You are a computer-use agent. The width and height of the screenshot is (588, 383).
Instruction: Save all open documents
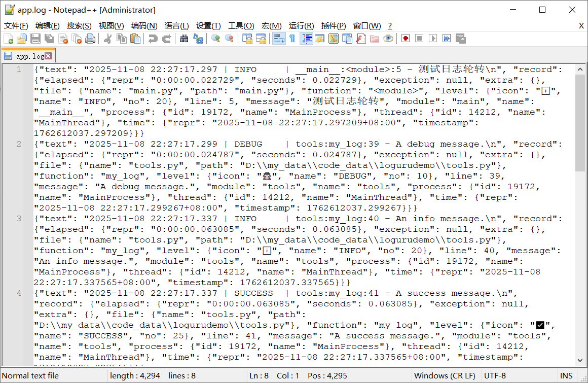(49, 38)
